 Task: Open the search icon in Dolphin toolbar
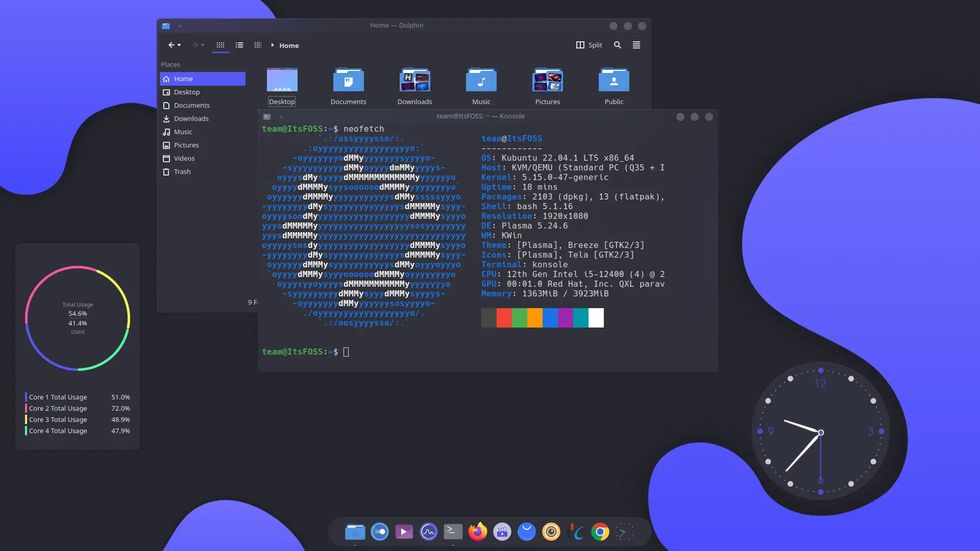(617, 45)
